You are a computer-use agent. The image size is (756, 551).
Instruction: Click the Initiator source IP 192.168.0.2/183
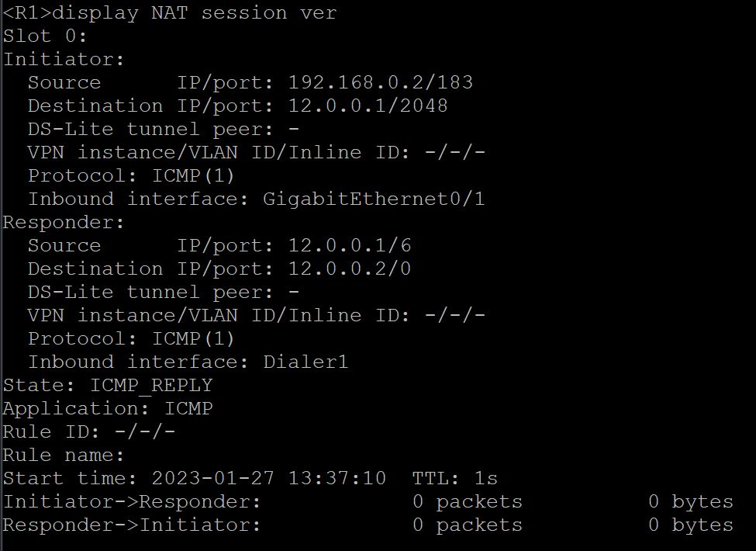(381, 82)
